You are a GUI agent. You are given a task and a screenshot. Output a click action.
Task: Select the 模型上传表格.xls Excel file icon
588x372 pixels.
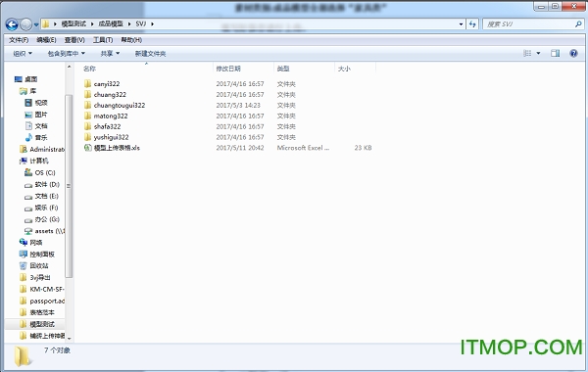[88, 148]
